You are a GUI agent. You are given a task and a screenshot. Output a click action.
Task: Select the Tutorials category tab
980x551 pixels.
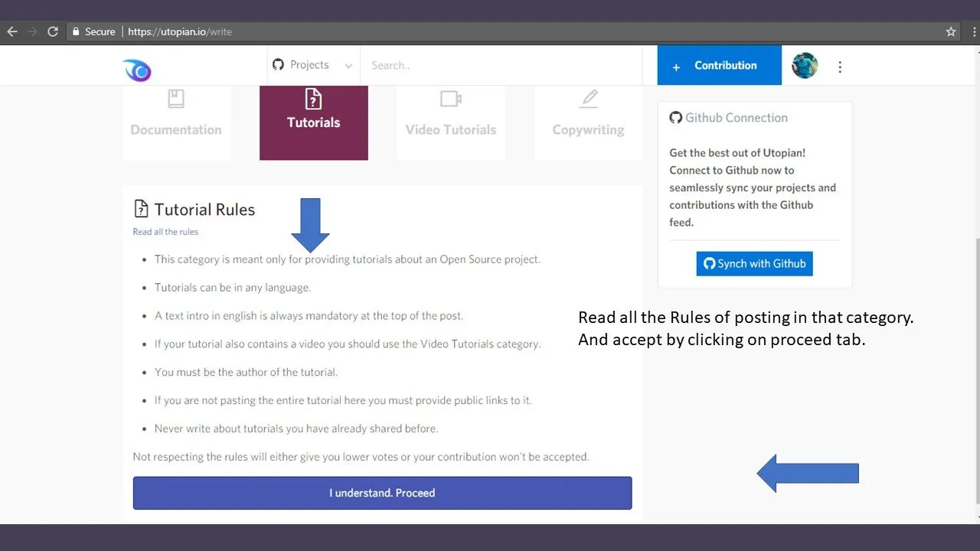(314, 122)
